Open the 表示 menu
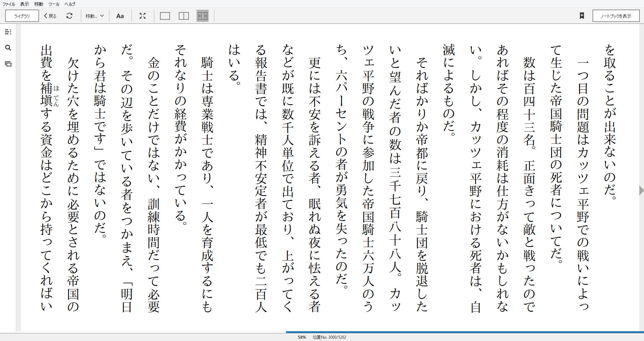644x341 pixels. 24,4
